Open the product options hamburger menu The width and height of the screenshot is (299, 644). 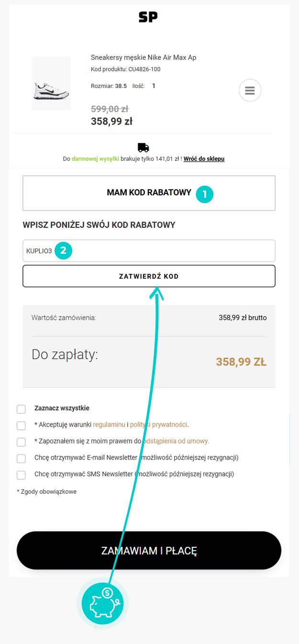pyautogui.click(x=250, y=90)
